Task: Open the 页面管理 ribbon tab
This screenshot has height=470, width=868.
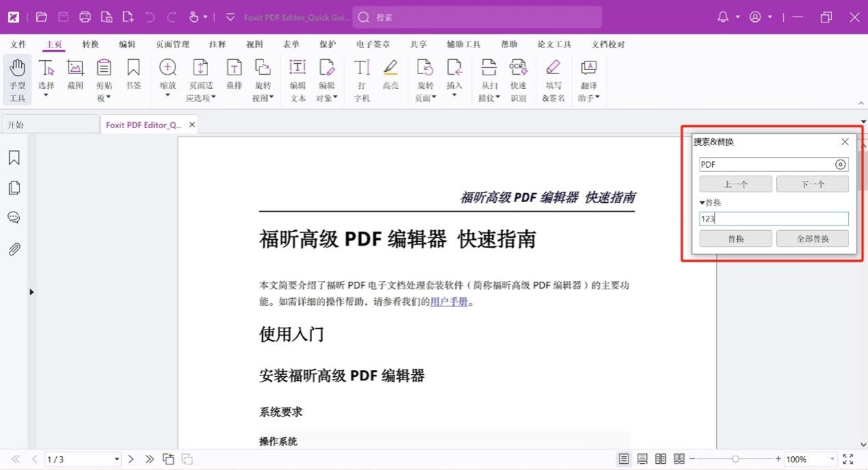Action: coord(173,45)
